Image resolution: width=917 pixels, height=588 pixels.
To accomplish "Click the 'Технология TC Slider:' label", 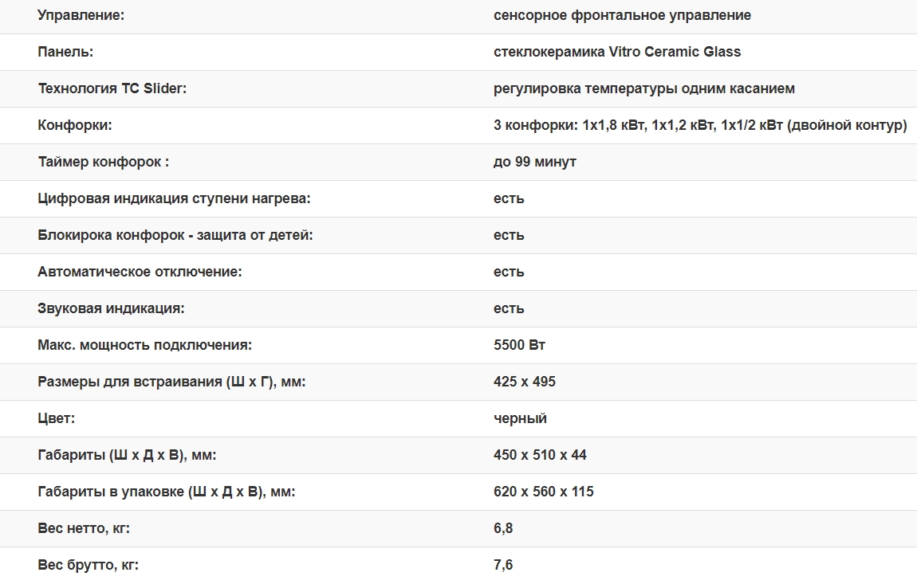I will click(x=112, y=88).
